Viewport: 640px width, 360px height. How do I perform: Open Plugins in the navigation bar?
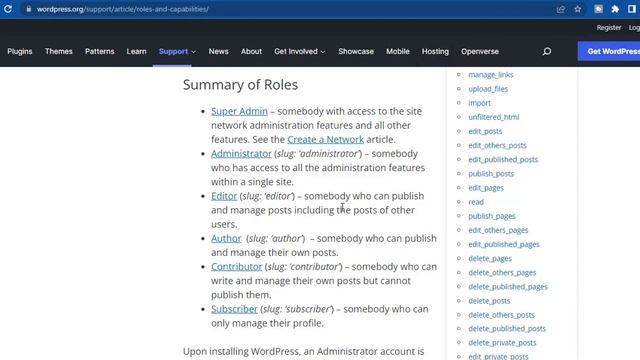tap(20, 51)
